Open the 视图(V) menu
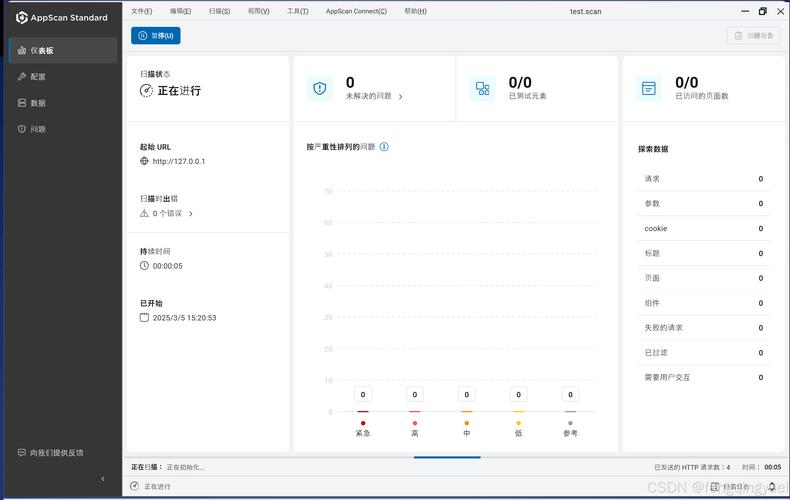Screen dimensions: 790x500 click(x=258, y=11)
